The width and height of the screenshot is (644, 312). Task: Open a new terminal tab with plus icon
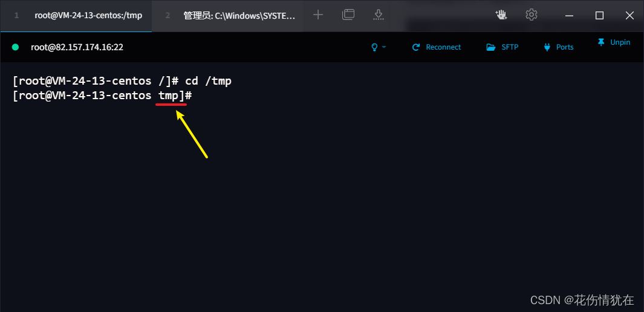318,15
